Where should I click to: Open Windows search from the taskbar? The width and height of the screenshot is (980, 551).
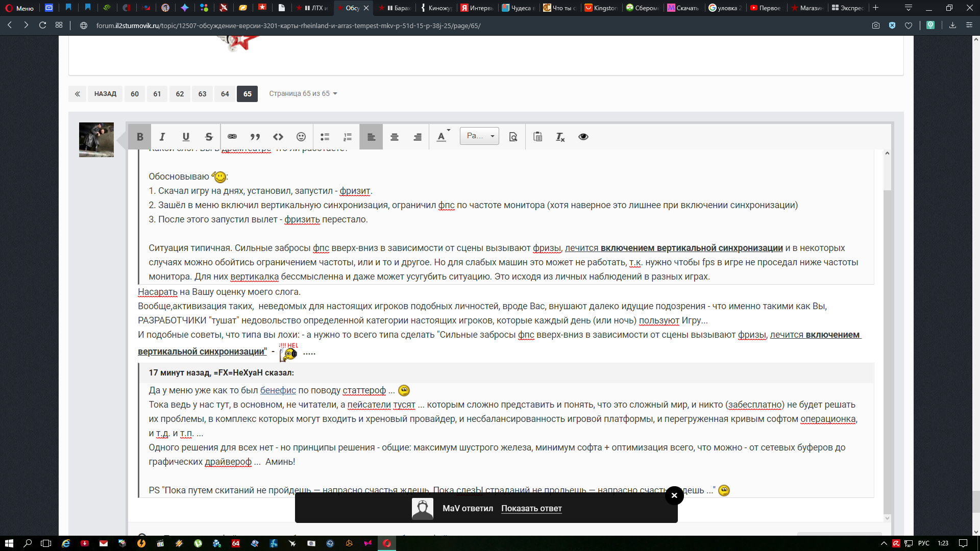pos(28,543)
